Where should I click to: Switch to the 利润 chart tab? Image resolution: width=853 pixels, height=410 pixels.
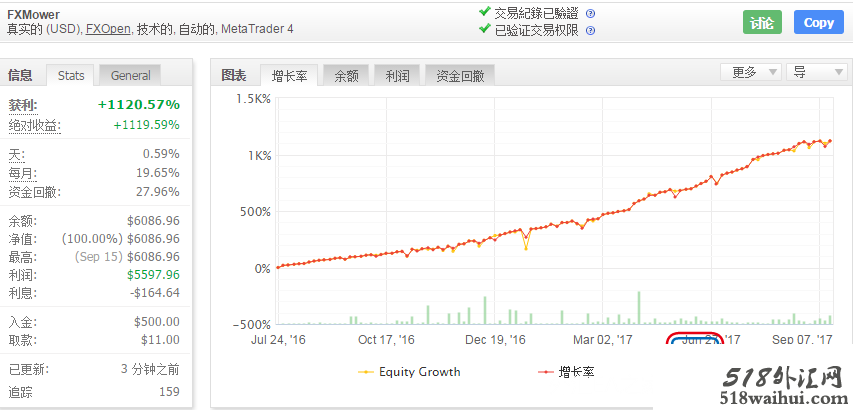(x=397, y=75)
